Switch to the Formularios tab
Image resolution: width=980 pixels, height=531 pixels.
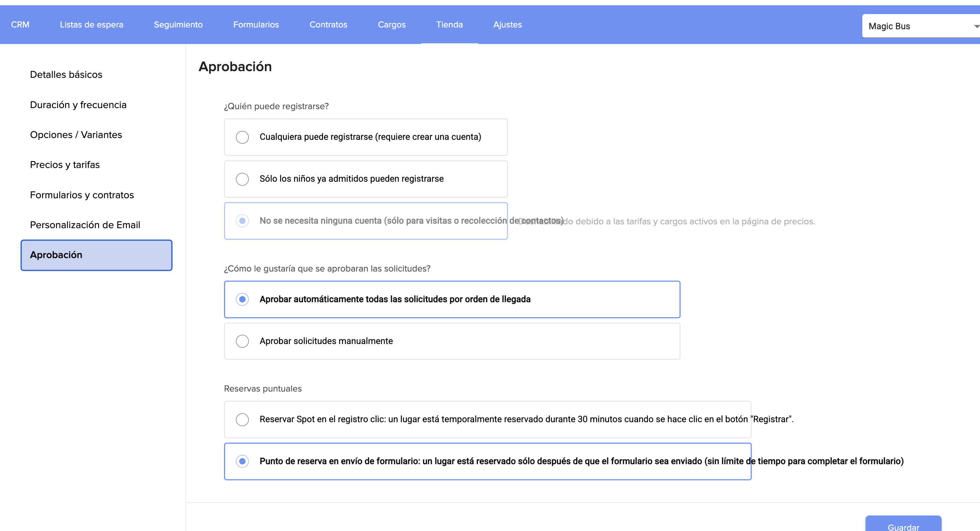pos(256,25)
